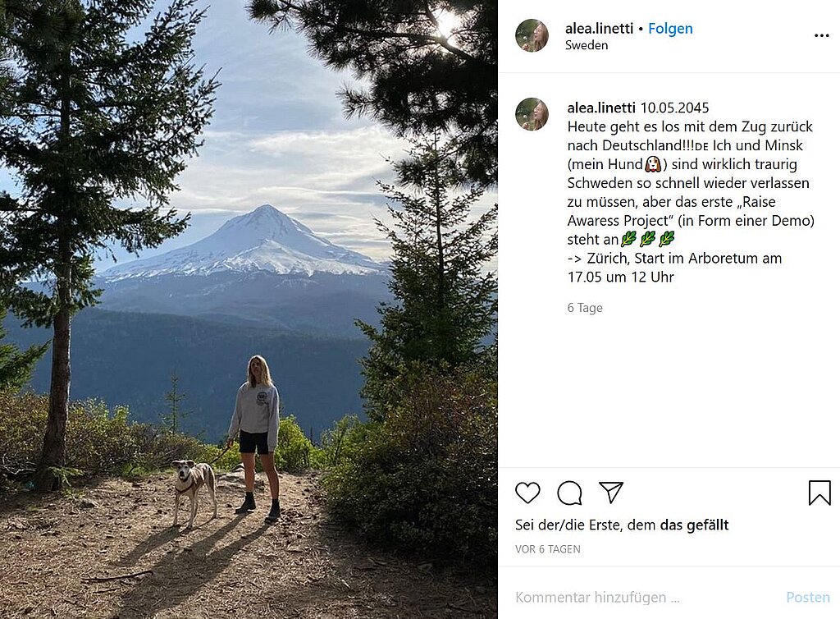Save the post with the bookmark icon
This screenshot has width=840, height=619.
819,493
